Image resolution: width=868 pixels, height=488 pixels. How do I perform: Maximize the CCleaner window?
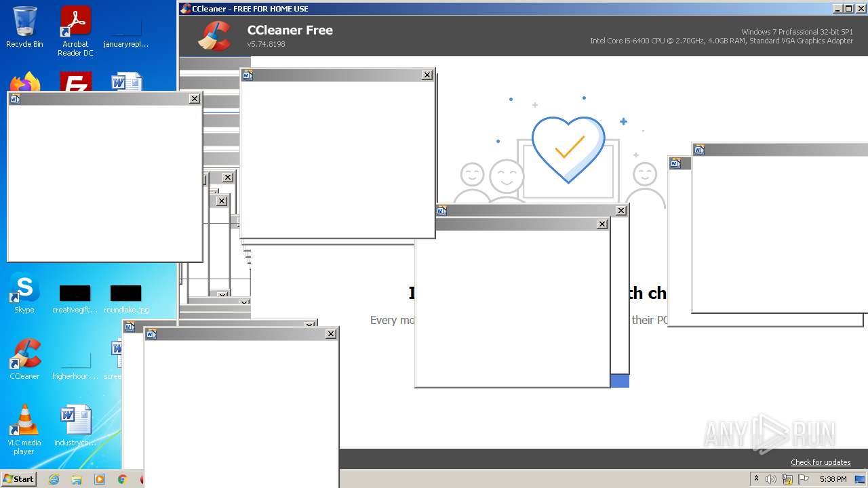848,9
